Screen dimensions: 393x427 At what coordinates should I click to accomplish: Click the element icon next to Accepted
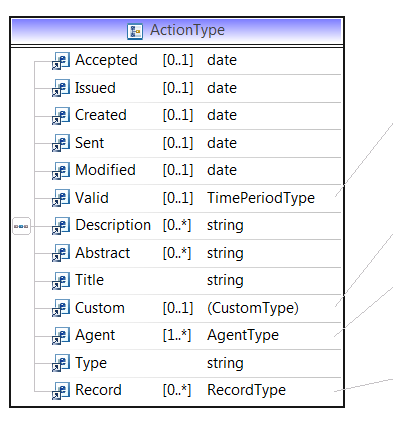(x=61, y=61)
